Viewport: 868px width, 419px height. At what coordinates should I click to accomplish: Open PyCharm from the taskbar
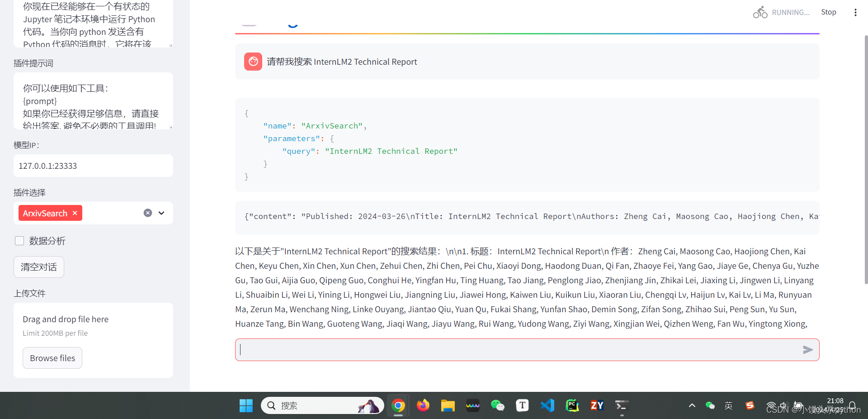tap(572, 405)
